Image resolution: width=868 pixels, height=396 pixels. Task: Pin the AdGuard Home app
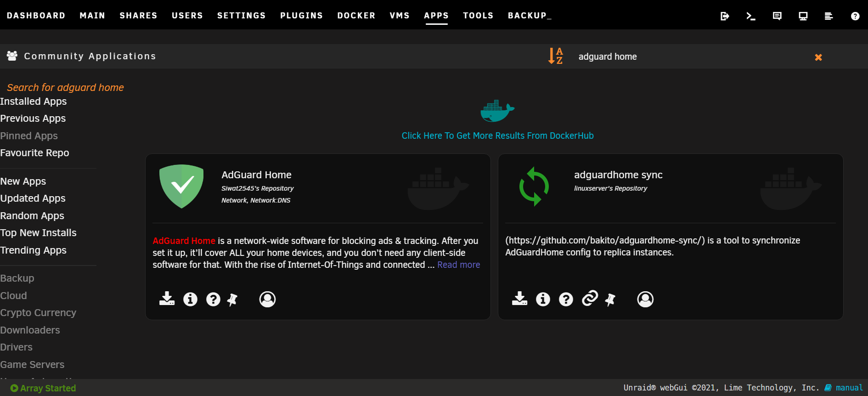(x=232, y=300)
